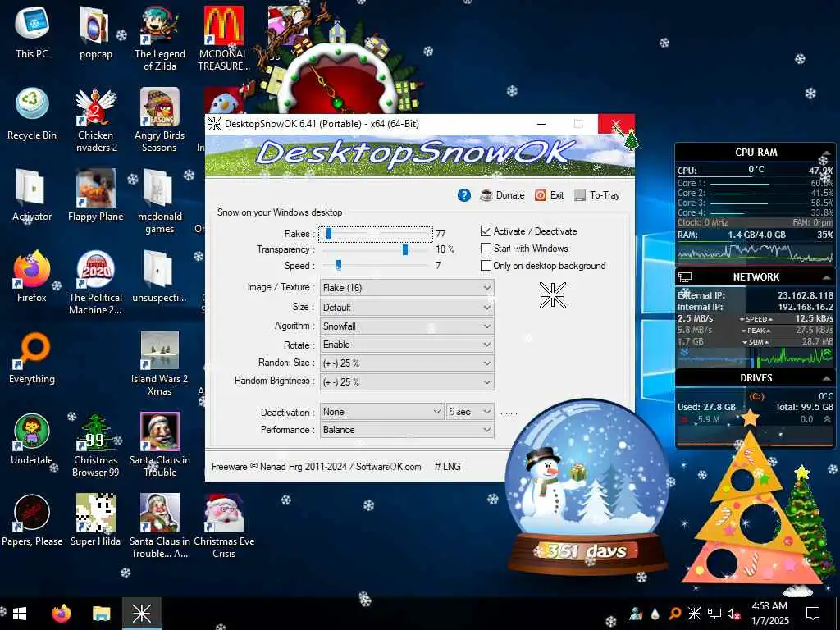This screenshot has width=840, height=630.
Task: Select Christmas Browser 99 icon
Action: pos(95,445)
